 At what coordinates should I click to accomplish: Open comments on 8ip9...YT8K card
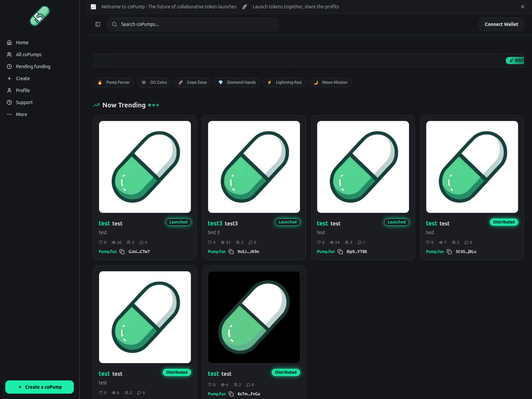[x=360, y=242]
